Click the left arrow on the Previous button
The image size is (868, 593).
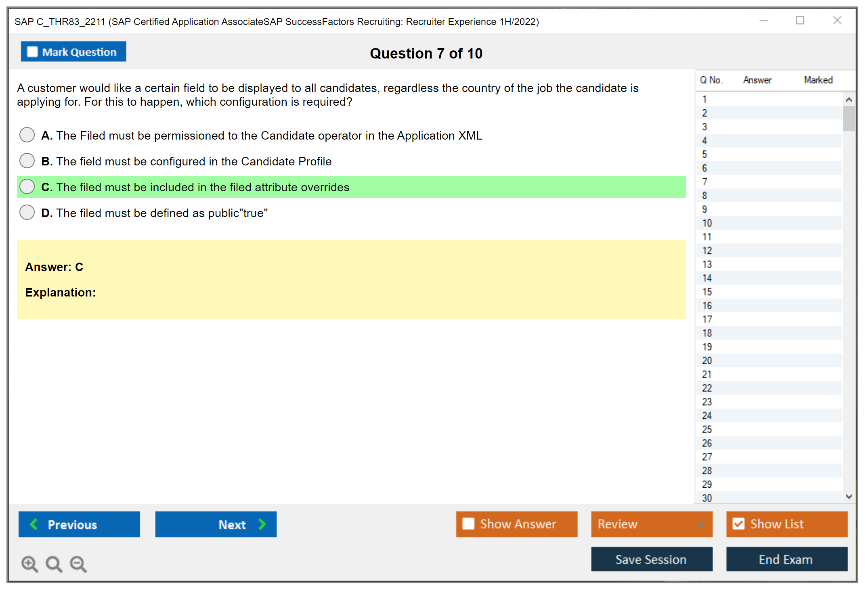pos(34,524)
